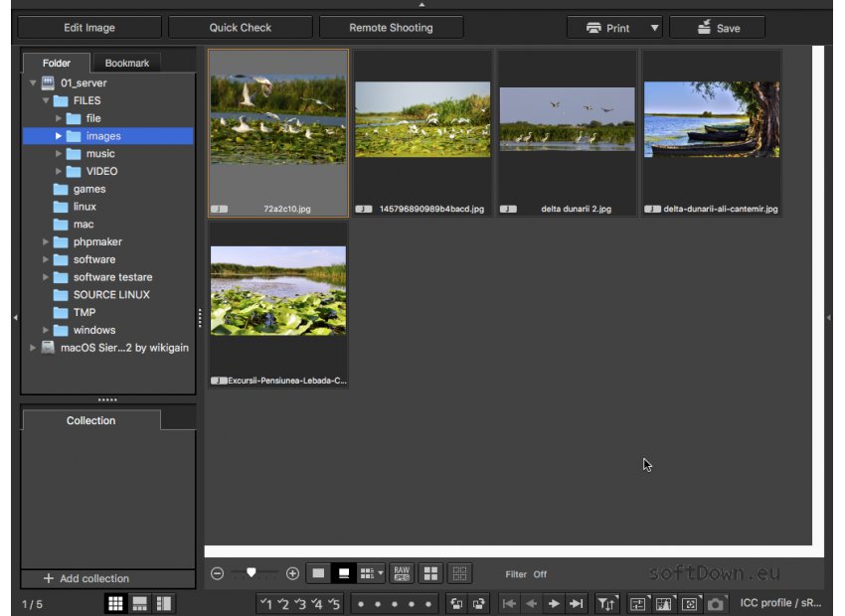Switch to the Bookmark tab
The width and height of the screenshot is (845, 616).
126,63
